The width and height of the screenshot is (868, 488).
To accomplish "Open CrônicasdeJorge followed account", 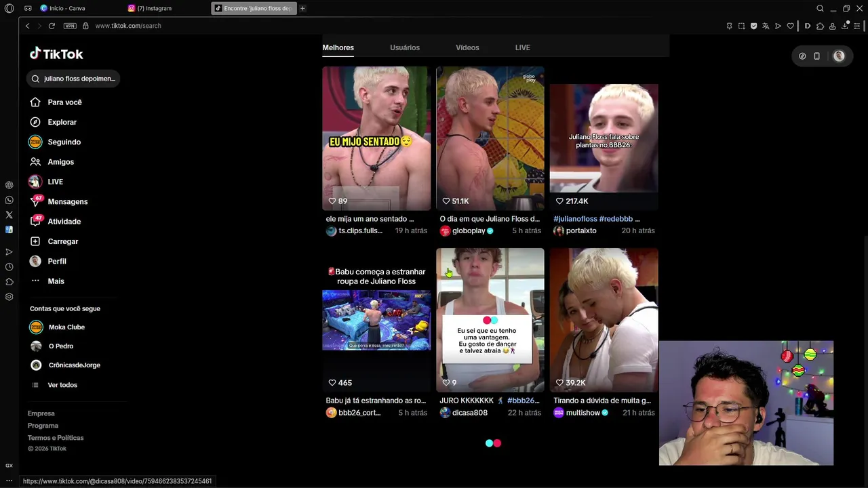I will coord(74,365).
